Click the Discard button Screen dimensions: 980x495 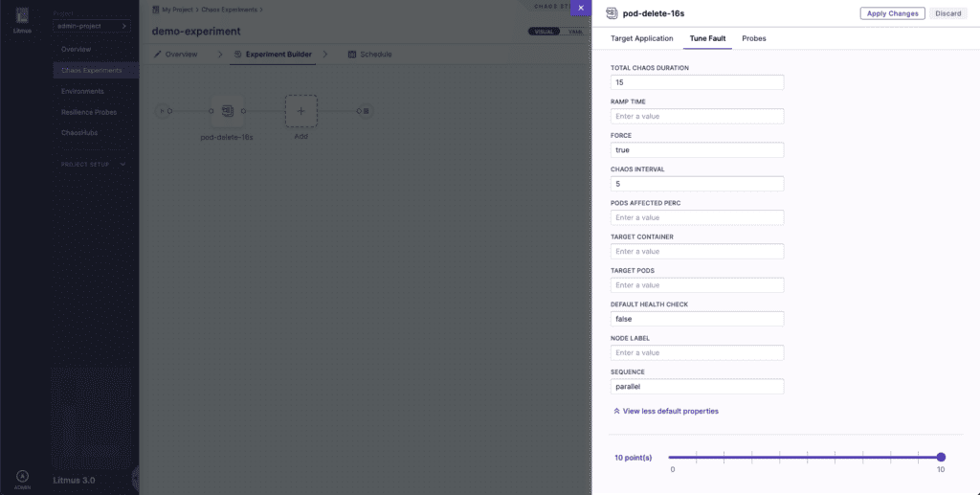point(947,13)
